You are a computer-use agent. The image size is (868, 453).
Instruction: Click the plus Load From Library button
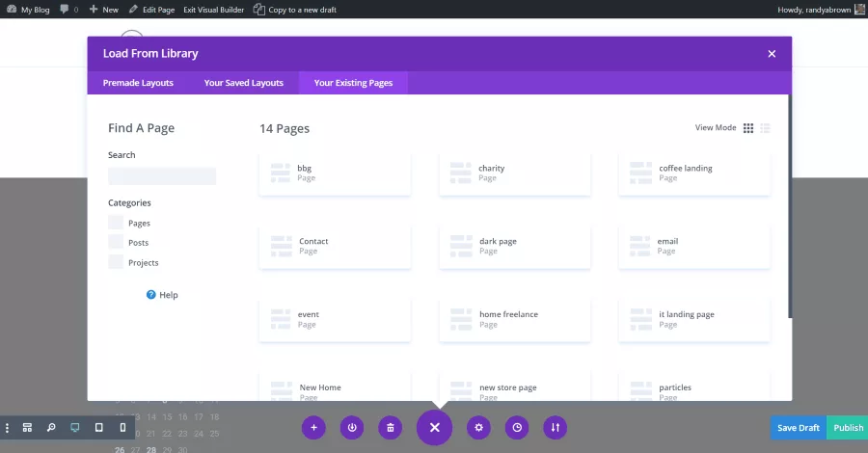click(313, 428)
